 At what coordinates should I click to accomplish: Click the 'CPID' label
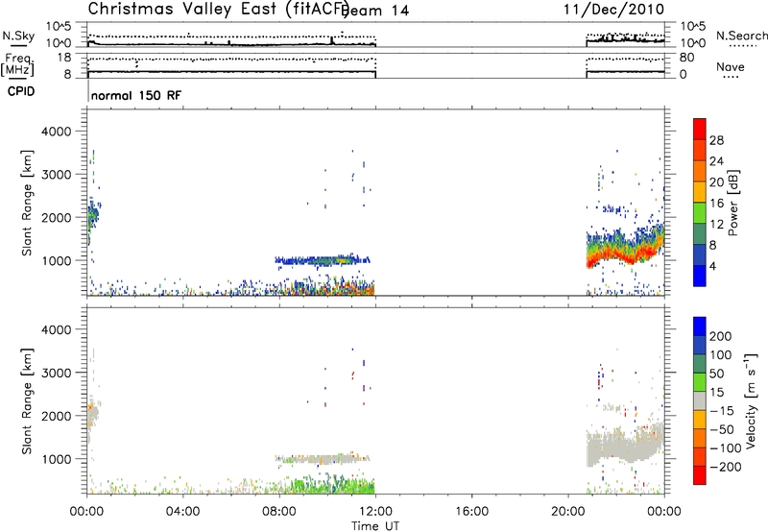click(21, 91)
